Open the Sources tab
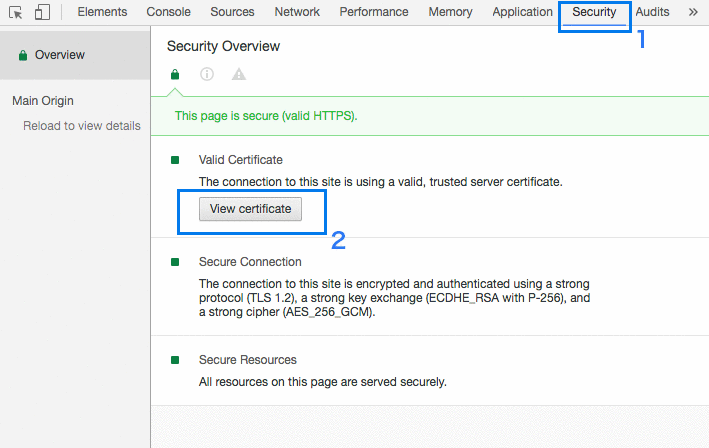Image resolution: width=709 pixels, height=448 pixels. click(232, 13)
